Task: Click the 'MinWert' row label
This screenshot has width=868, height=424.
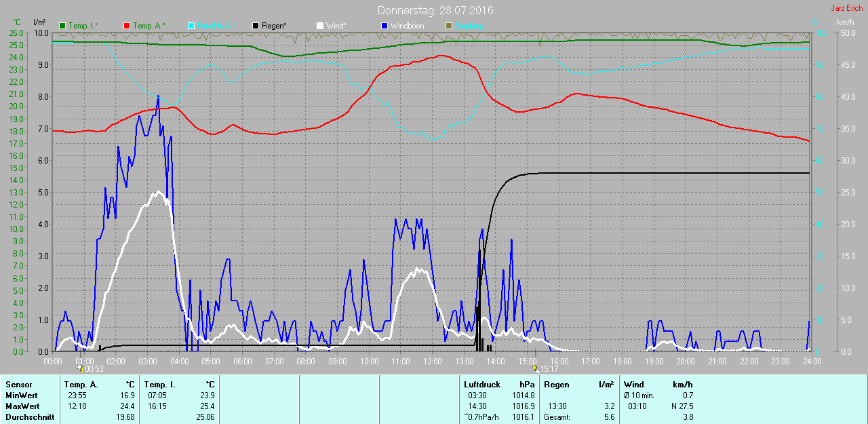Action: point(21,396)
